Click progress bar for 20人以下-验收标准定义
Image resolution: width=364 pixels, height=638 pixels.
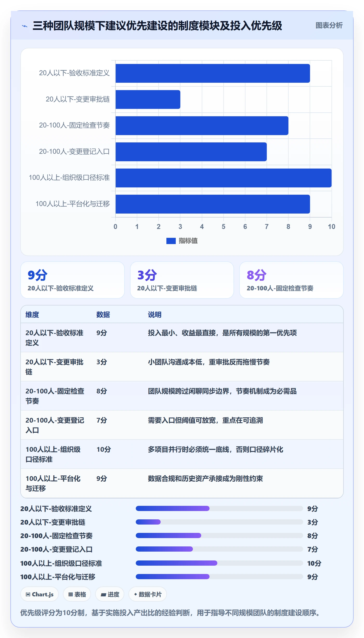[x=219, y=508]
